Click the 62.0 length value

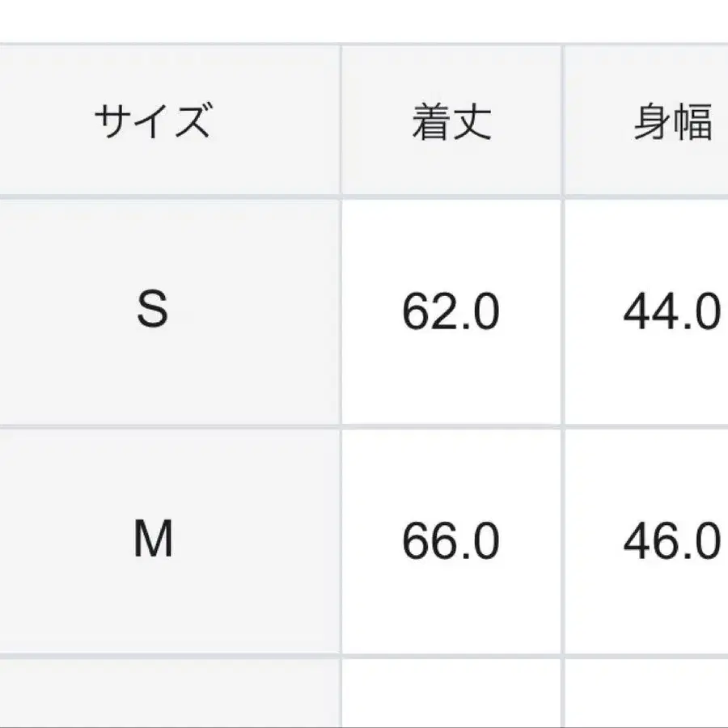(x=451, y=313)
